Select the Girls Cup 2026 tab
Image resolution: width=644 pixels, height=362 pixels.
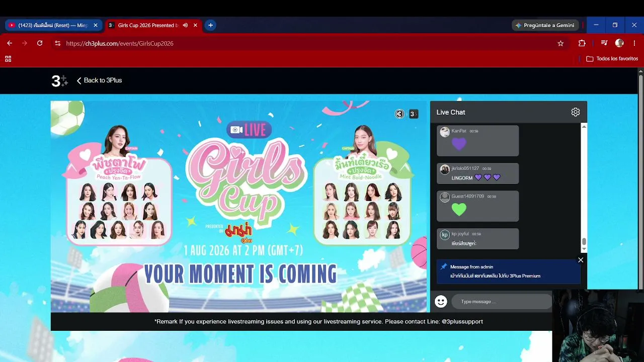coord(153,25)
